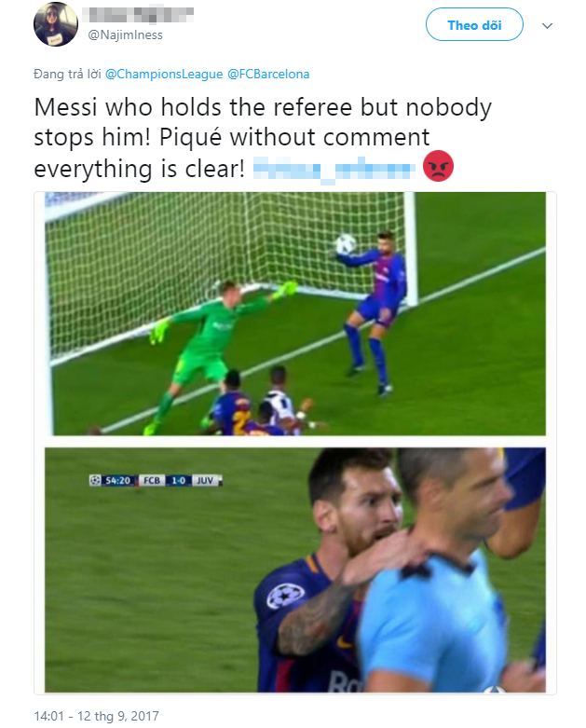Image resolution: width=586 pixels, height=728 pixels.
Task: Click the tweet text about Messi and Piqué
Action: 263,138
